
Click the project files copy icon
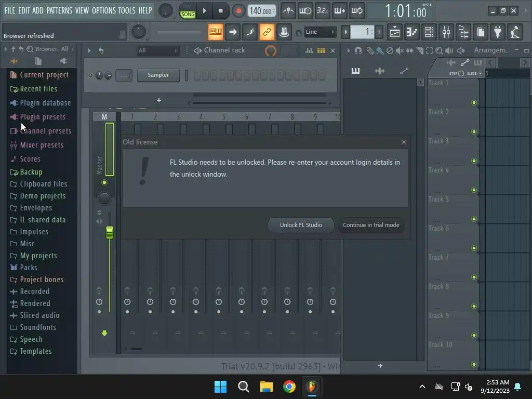481,32
